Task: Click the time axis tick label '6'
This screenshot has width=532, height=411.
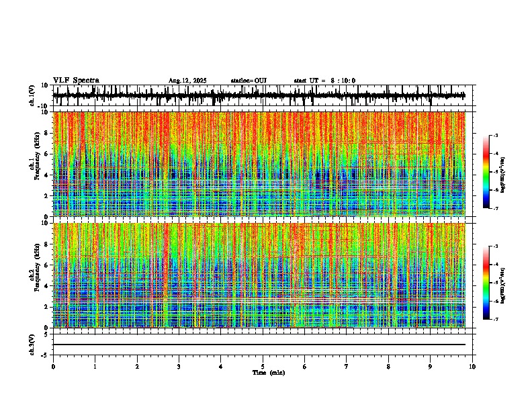Action: tap(305, 367)
